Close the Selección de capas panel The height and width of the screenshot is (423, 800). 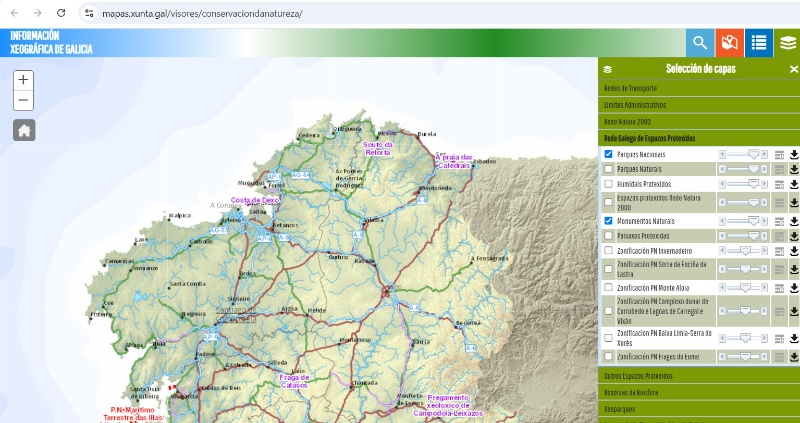point(794,69)
